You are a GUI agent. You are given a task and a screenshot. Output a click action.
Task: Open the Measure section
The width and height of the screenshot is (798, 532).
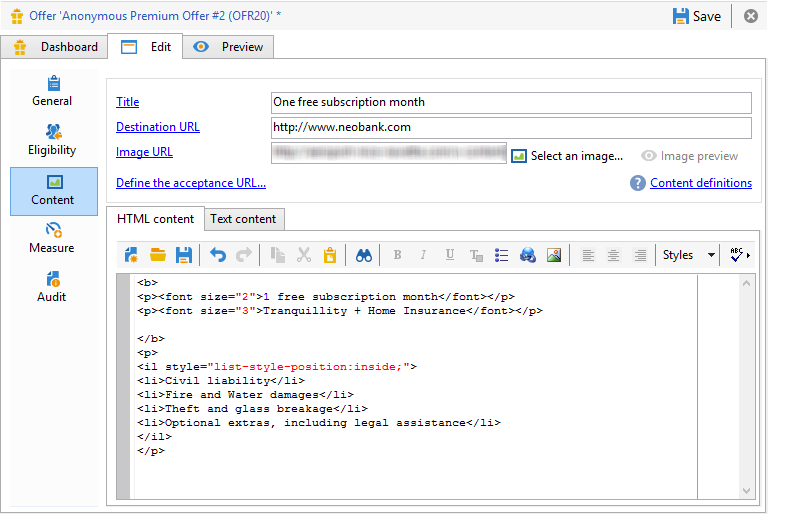click(x=52, y=238)
